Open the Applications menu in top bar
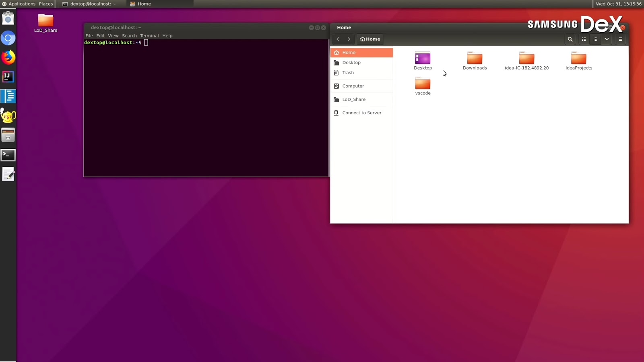This screenshot has width=644, height=362. [x=21, y=4]
